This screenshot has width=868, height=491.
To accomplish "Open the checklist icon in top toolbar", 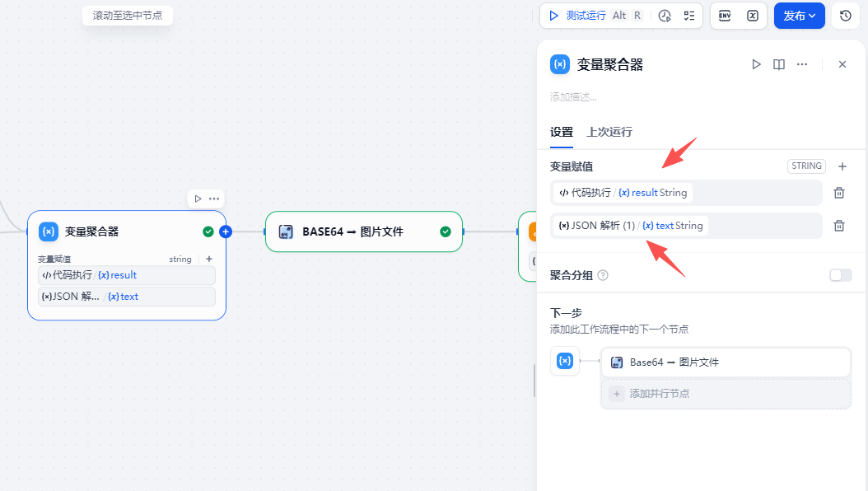I will click(x=689, y=16).
